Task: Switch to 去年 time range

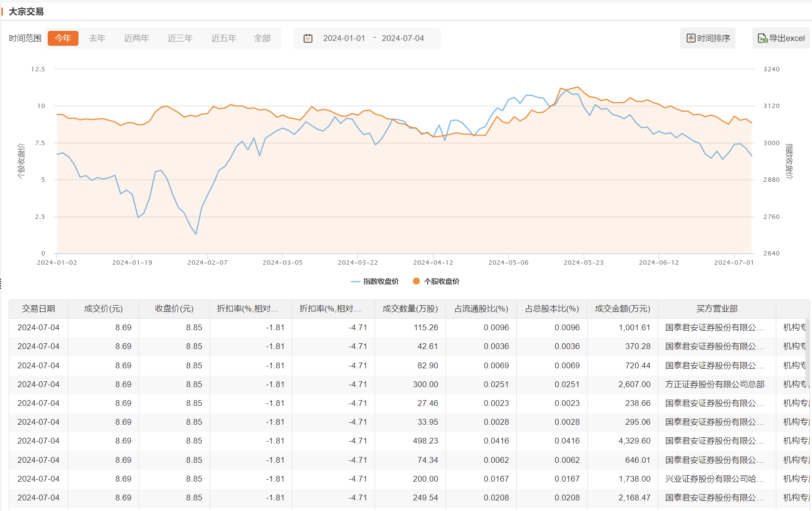Action: (97, 38)
